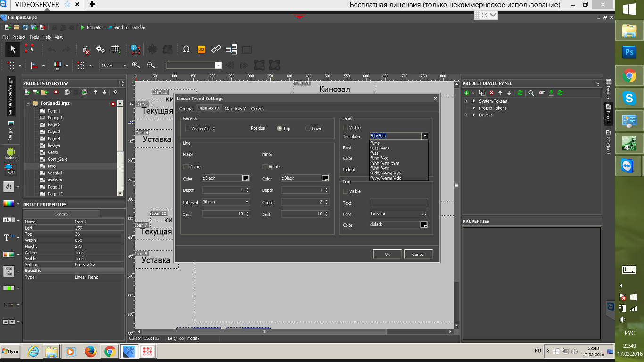Check Visible in the Label group
This screenshot has width=644, height=362.
tap(346, 128)
